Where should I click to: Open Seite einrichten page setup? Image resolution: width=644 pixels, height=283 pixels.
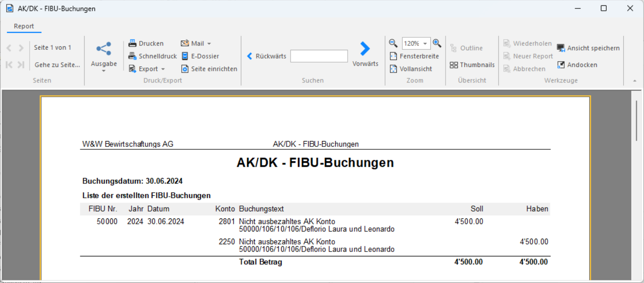pyautogui.click(x=209, y=69)
